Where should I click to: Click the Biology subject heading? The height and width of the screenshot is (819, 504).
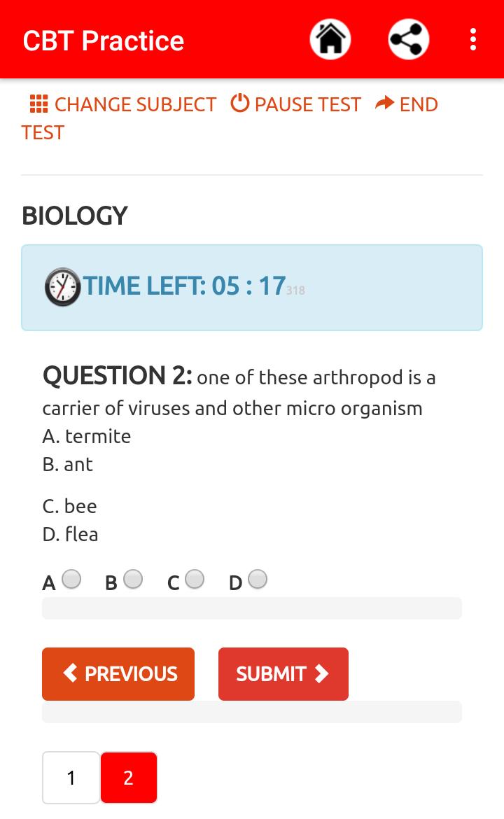pyautogui.click(x=75, y=216)
